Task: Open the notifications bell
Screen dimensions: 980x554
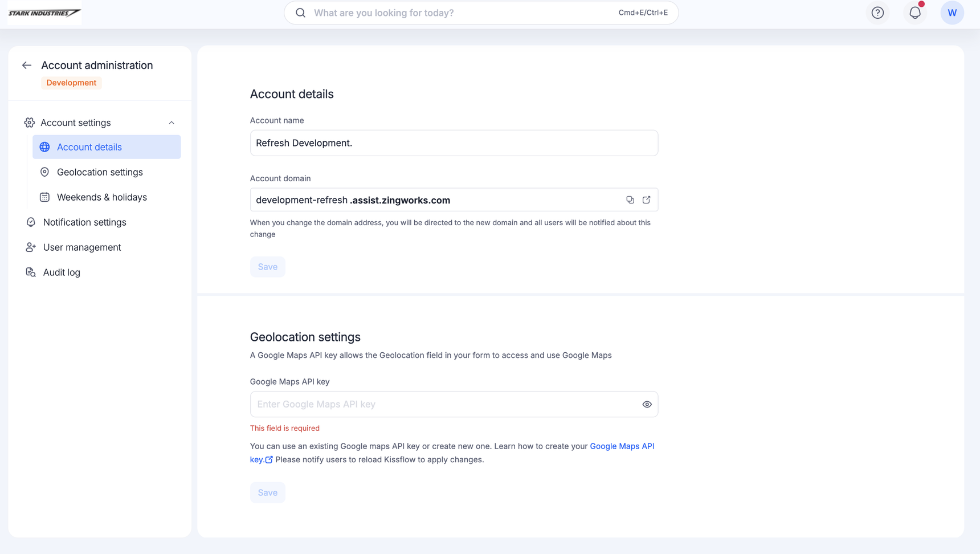Action: click(x=914, y=13)
